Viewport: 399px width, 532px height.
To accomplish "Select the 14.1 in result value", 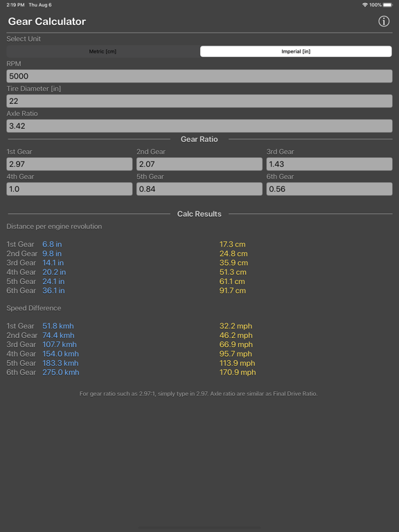I will [53, 263].
